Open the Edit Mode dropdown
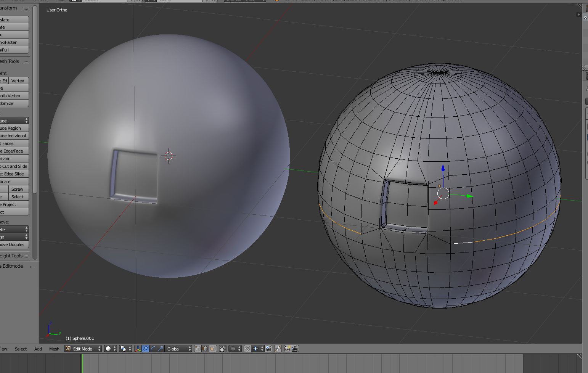The image size is (588, 373). point(83,349)
